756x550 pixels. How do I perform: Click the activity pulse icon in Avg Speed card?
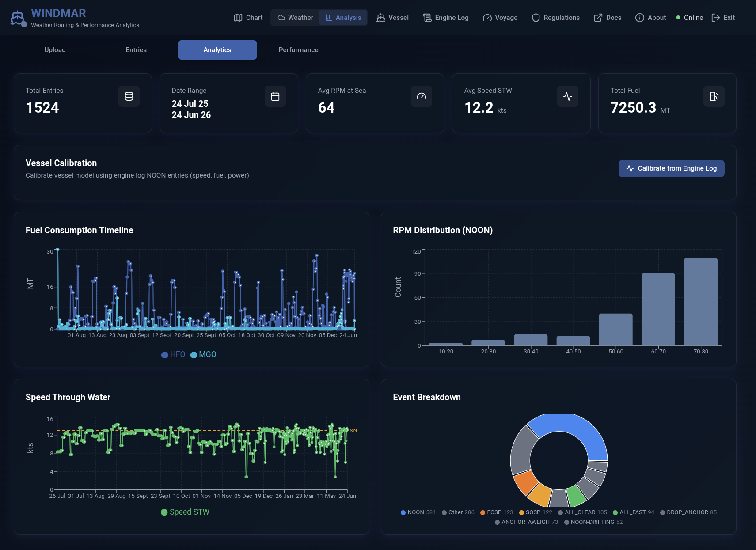(x=567, y=96)
